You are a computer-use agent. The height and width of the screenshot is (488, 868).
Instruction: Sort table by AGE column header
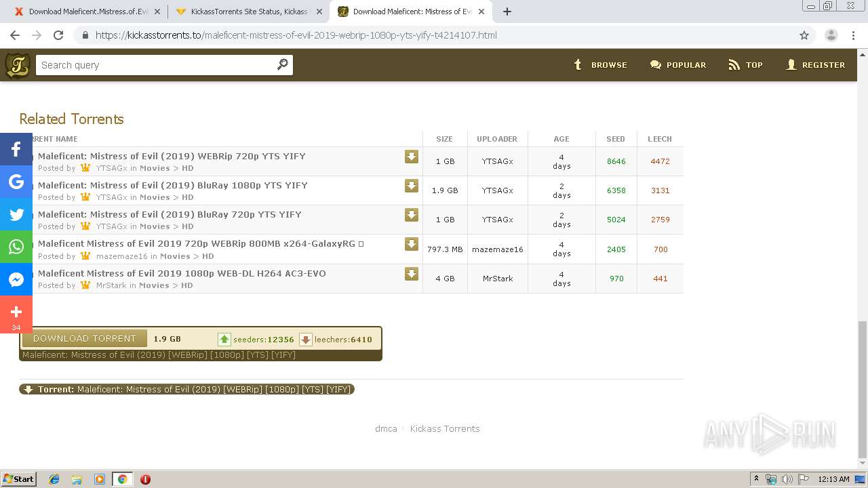pos(561,139)
